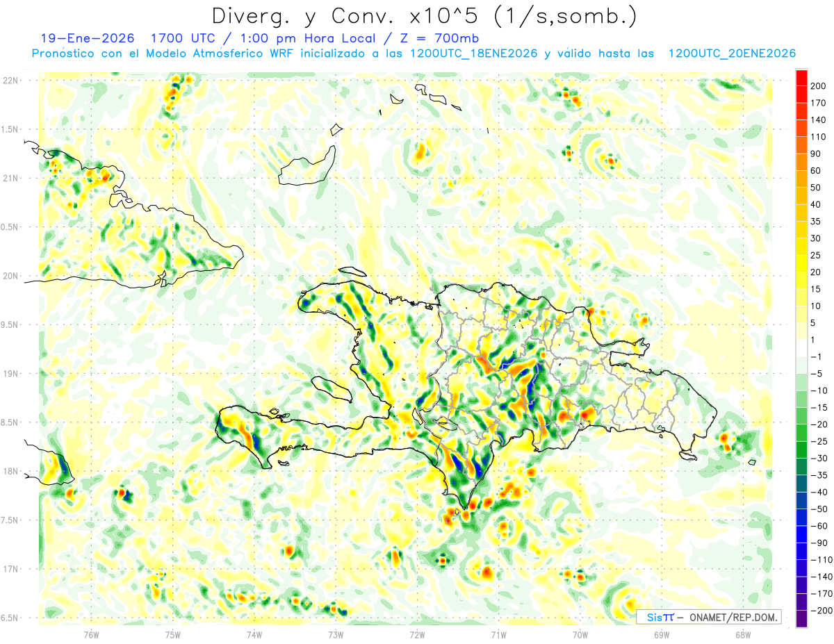Click the "70W" longitude label
834x644 pixels.
[x=580, y=634]
